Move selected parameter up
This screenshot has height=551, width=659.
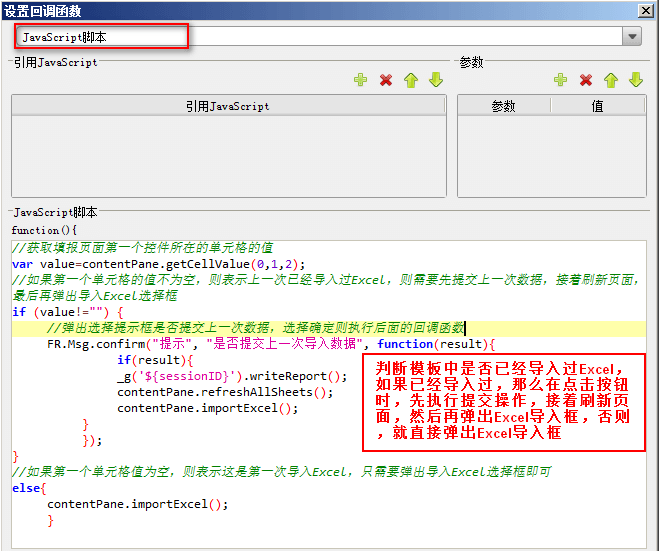click(611, 79)
